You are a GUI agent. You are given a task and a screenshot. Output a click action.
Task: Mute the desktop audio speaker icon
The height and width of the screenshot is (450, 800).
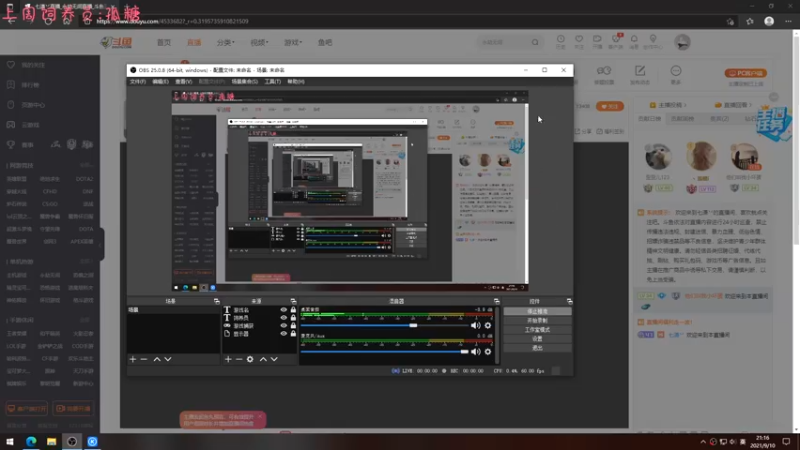point(476,326)
